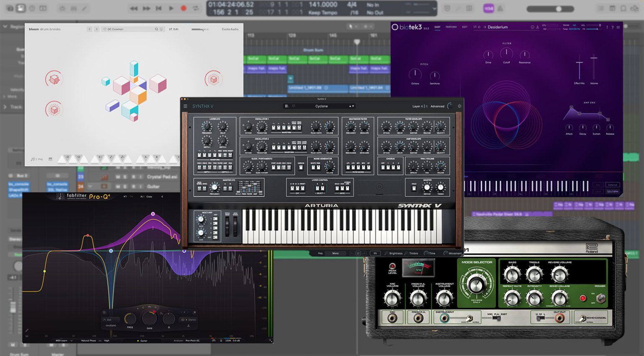This screenshot has height=356, width=644.
Task: Click the Volume fader in BioTek 3
Action: point(594,59)
